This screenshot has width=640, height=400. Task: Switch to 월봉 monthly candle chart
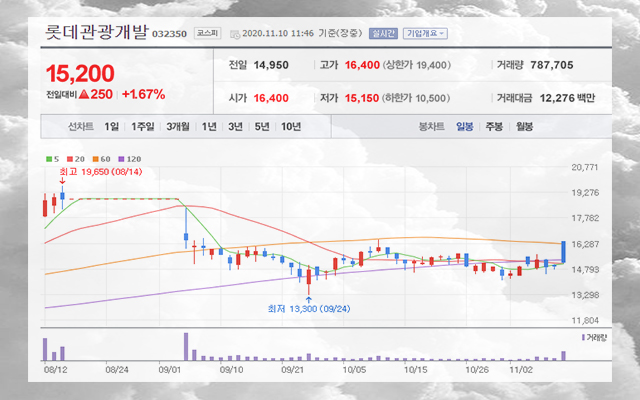pos(524,127)
